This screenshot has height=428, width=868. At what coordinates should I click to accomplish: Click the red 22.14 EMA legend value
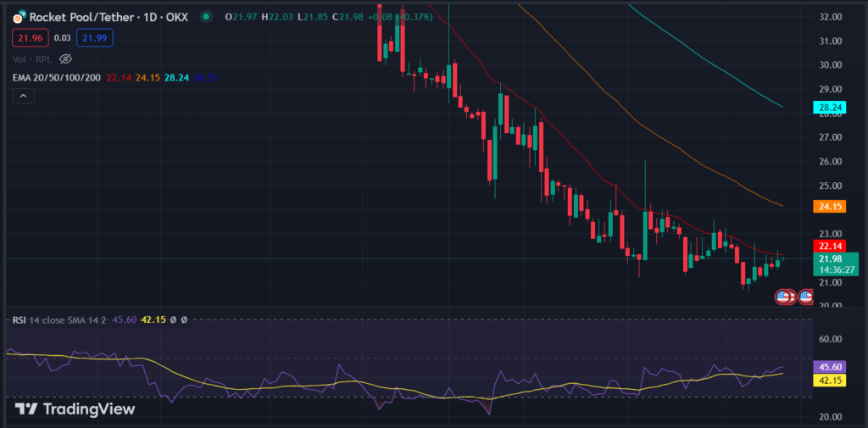(118, 78)
